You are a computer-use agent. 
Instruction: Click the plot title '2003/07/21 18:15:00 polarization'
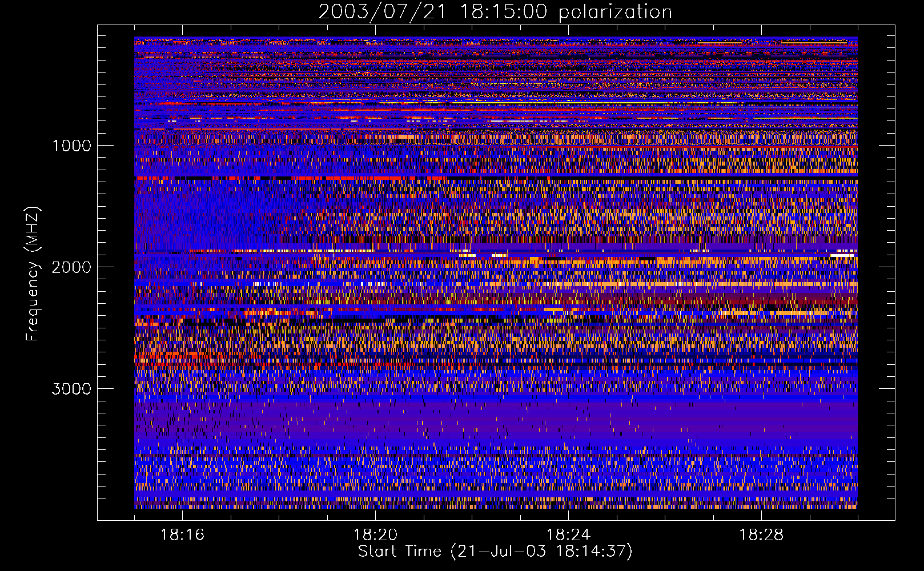click(x=495, y=12)
